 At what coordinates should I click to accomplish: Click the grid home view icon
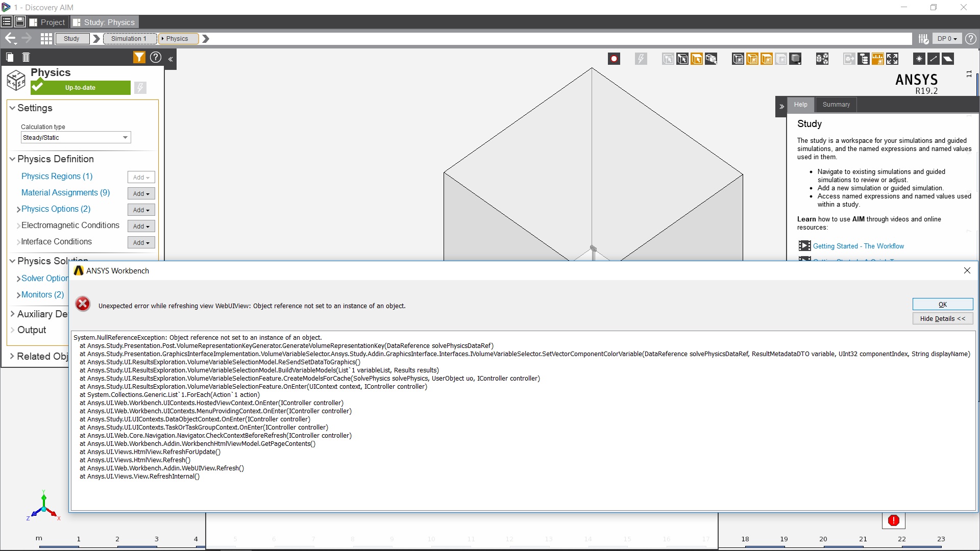[x=46, y=38]
